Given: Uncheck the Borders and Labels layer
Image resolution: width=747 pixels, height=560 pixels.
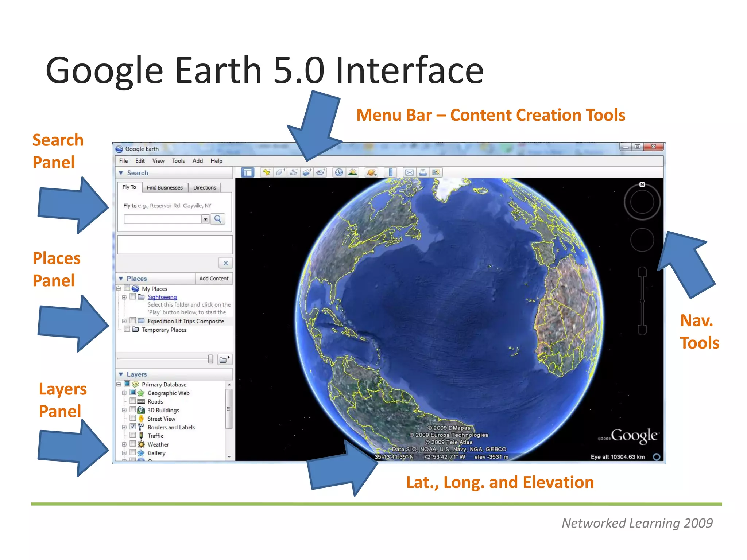Looking at the screenshot, I should tap(133, 427).
